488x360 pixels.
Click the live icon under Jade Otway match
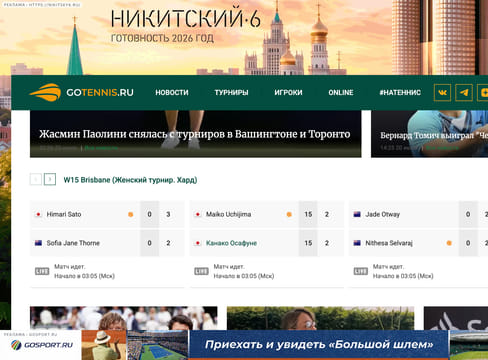361,271
